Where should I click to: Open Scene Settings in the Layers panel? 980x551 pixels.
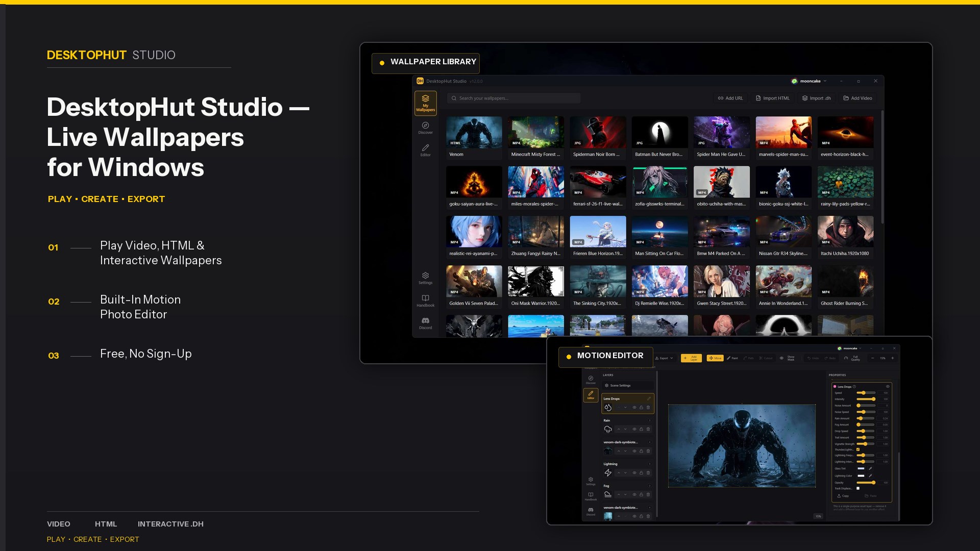628,386
